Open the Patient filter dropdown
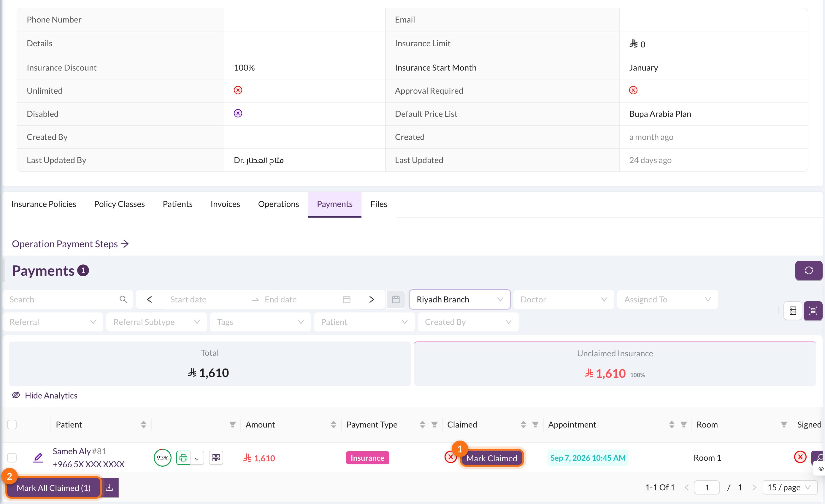This screenshot has height=504, width=825. (364, 322)
